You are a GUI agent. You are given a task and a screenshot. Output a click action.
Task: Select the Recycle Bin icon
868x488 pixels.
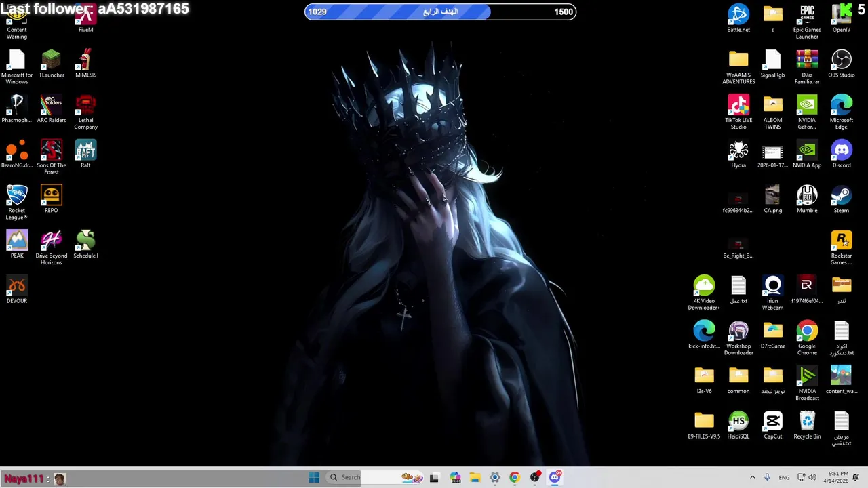pos(807,426)
